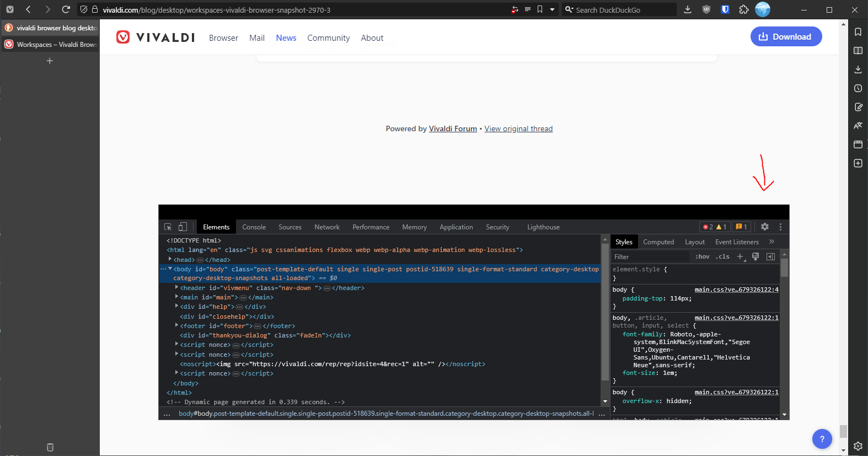
Task: Toggle Reader View in the address bar
Action: (x=527, y=9)
